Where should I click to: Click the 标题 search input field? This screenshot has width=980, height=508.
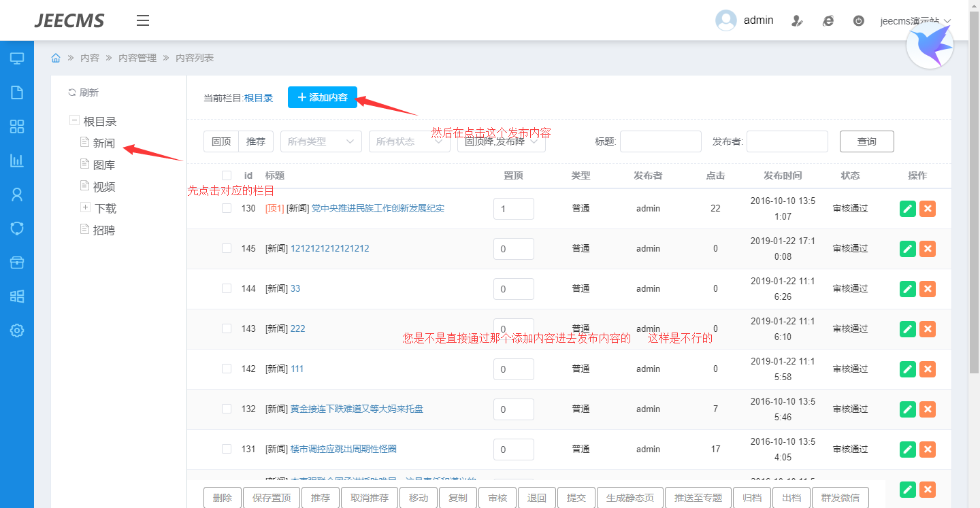click(660, 141)
